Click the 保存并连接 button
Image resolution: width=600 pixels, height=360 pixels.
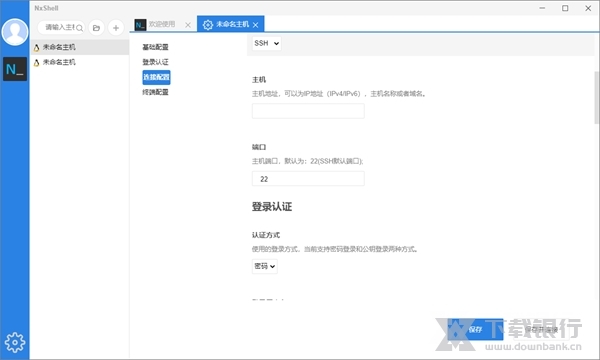541,329
